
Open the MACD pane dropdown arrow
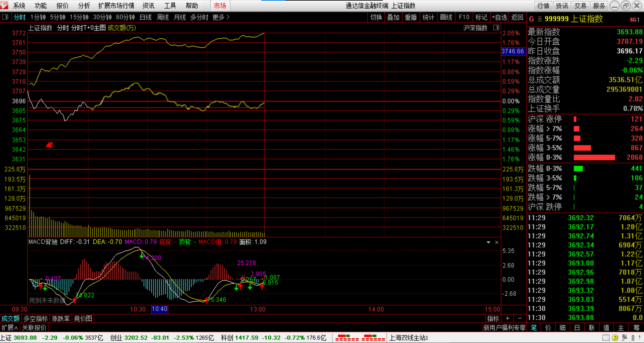[x=488, y=242]
